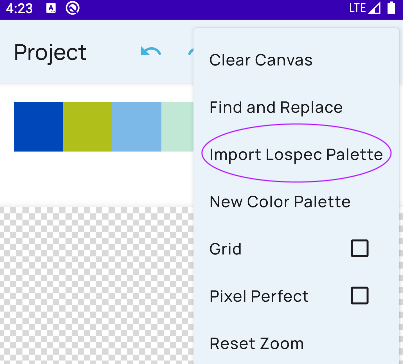Tap the checkered transparent canvas area
The height and width of the screenshot is (364, 403).
97,285
